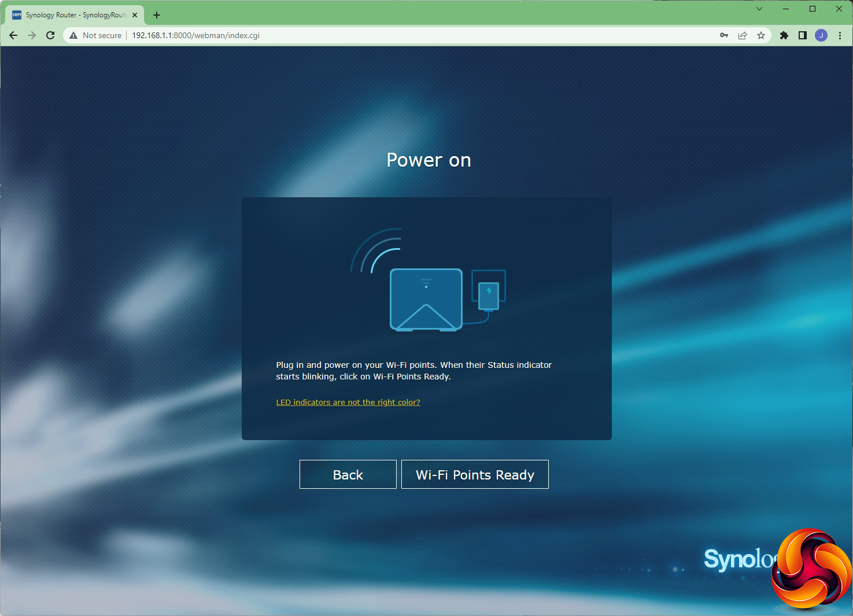This screenshot has height=616, width=853.
Task: Toggle the browser side panel
Action: point(803,35)
